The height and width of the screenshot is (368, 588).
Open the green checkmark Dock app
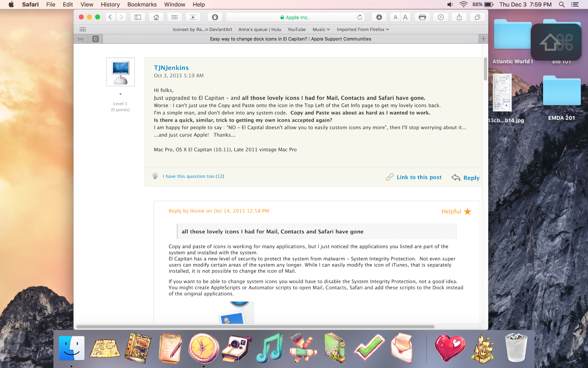[369, 348]
